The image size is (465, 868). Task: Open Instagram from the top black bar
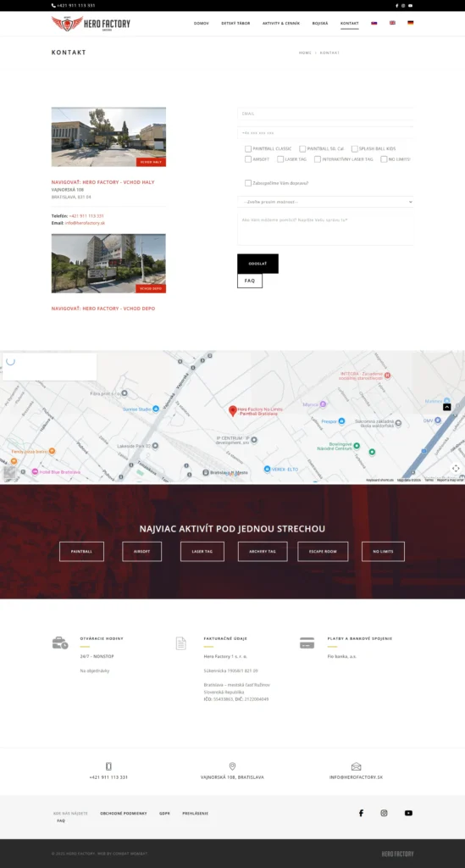tap(403, 6)
